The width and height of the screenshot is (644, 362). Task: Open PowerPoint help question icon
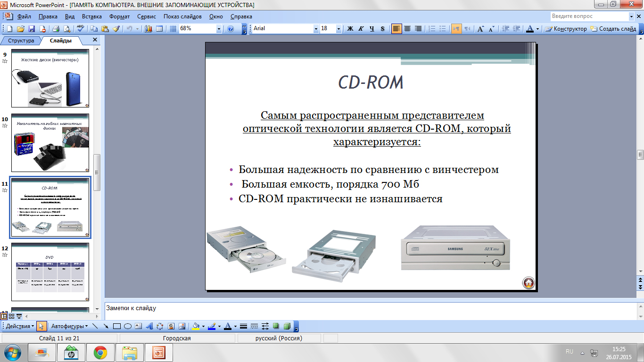click(x=231, y=29)
